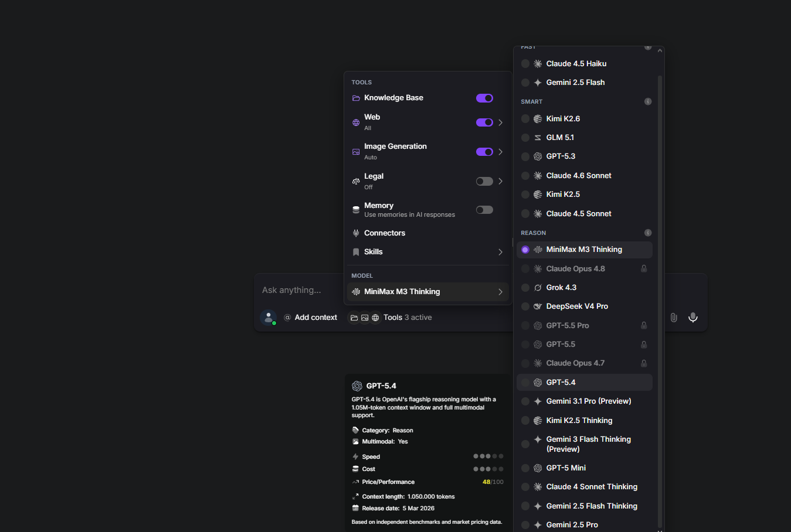This screenshot has width=791, height=532.
Task: Switch off the Image Generation toggle
Action: [x=484, y=152]
